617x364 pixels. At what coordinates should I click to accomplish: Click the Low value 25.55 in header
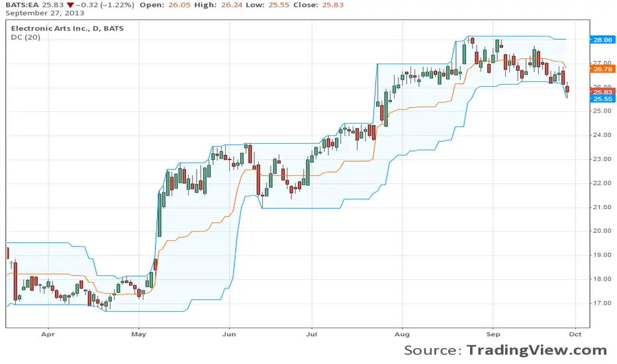pyautogui.click(x=279, y=5)
